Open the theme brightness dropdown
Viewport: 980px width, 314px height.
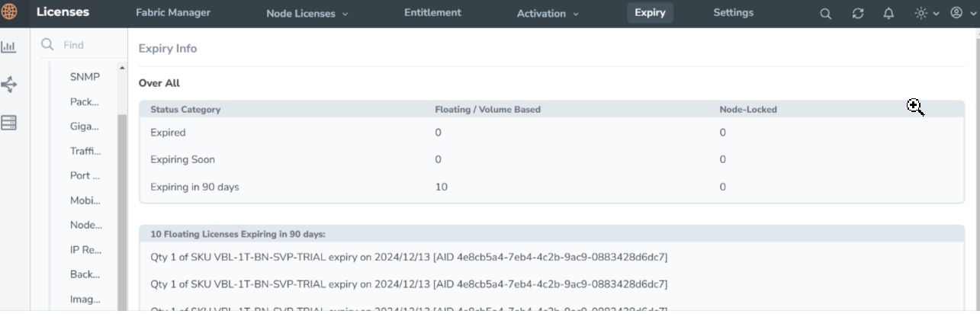(927, 14)
